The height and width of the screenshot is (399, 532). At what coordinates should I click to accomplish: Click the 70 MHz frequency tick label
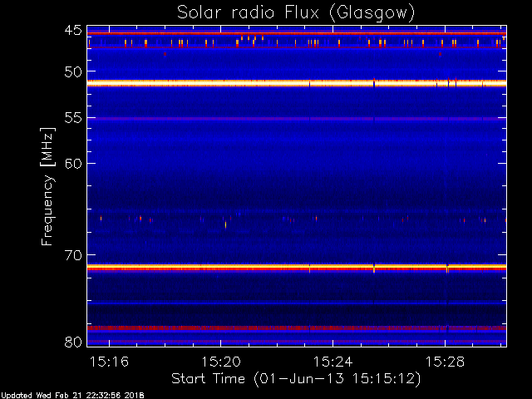(x=72, y=254)
